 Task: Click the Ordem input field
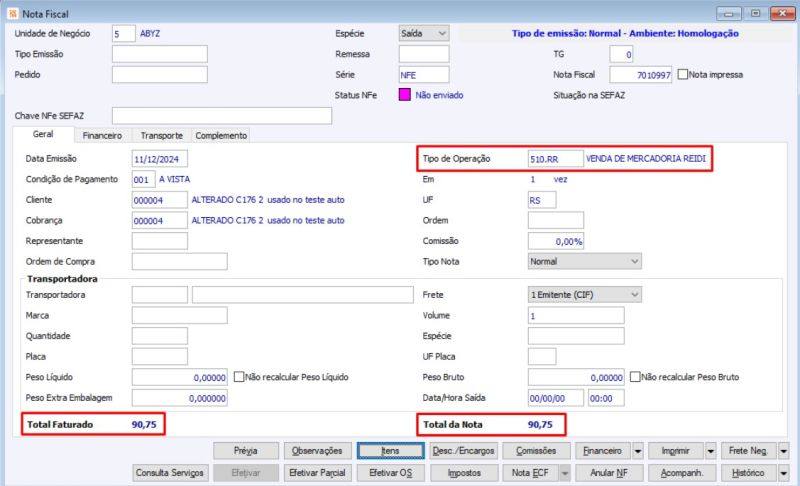(x=556, y=220)
